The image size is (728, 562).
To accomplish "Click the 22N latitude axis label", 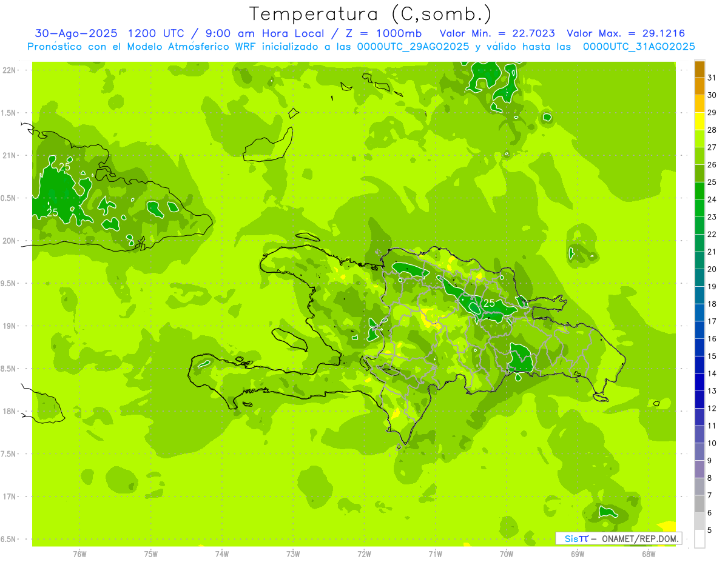I will [10, 70].
